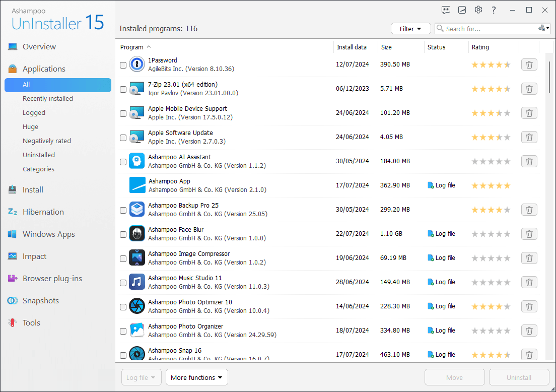Open the Log file dropdown at bottom
Viewport: 556px width, 392px height.
141,377
